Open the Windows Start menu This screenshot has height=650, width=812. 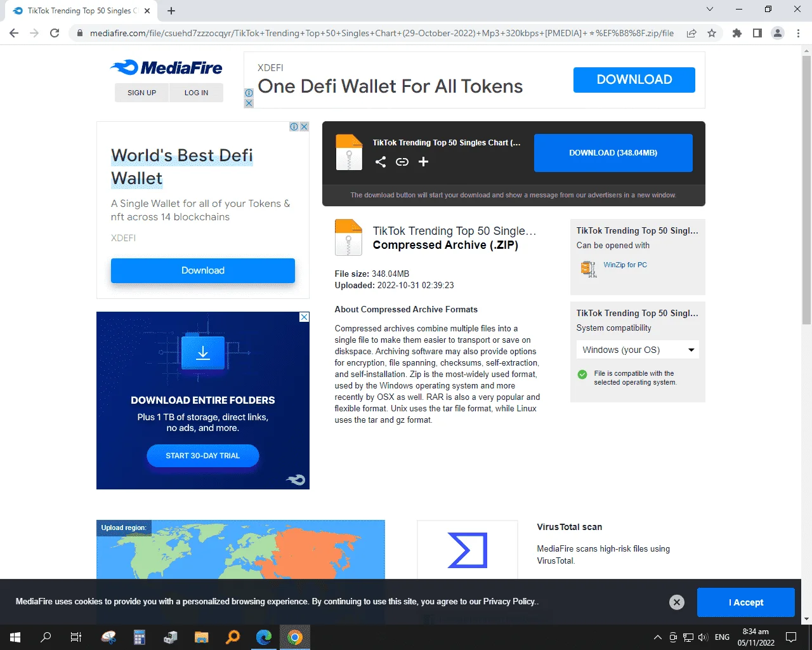(15, 637)
